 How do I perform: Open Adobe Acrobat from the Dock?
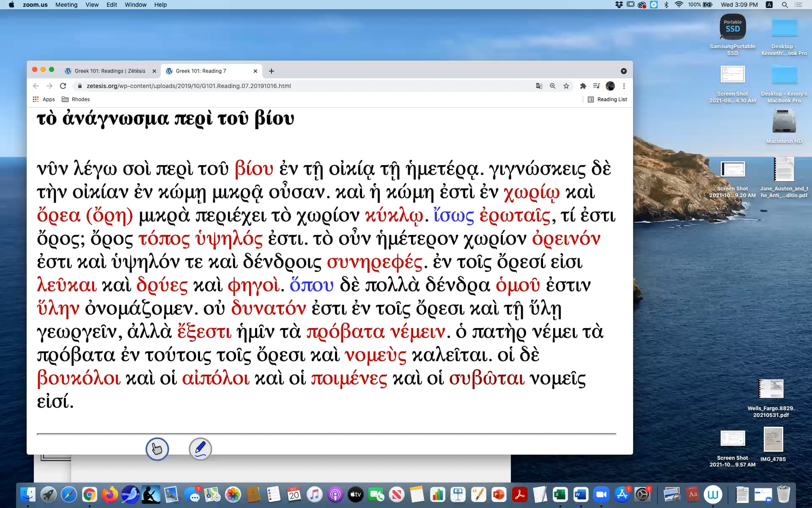[x=519, y=495]
